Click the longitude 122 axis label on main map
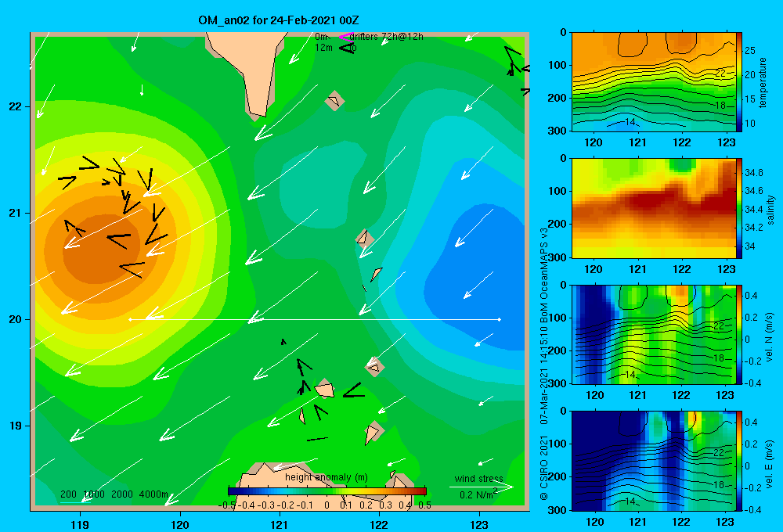This screenshot has width=783, height=532. point(379,524)
